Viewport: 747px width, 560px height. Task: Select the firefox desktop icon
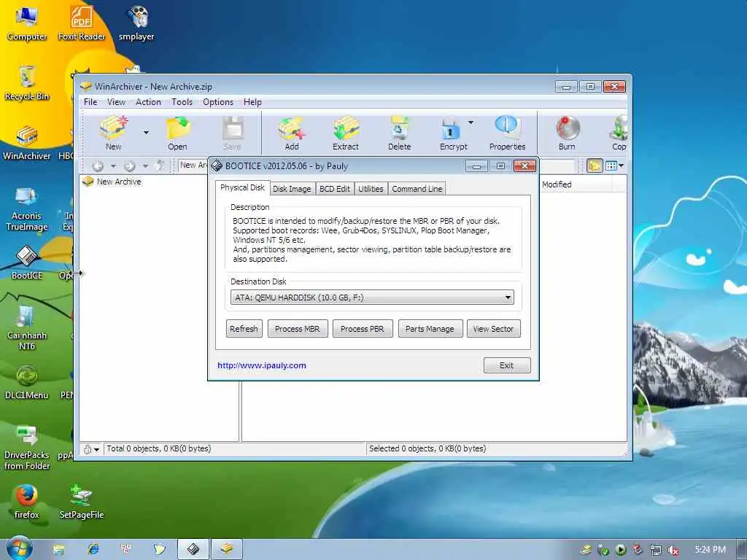(x=27, y=502)
